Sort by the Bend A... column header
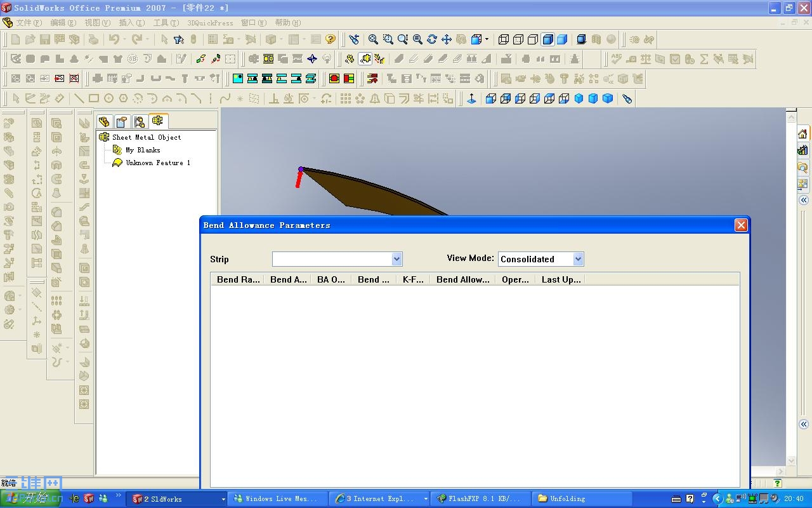Screen dimensions: 812x508 coord(289,279)
